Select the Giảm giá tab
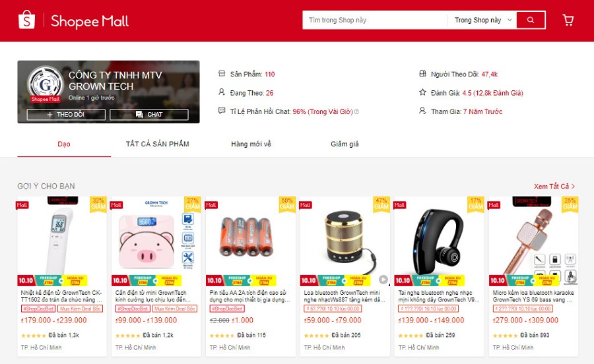This screenshot has height=364, width=594. [x=345, y=144]
